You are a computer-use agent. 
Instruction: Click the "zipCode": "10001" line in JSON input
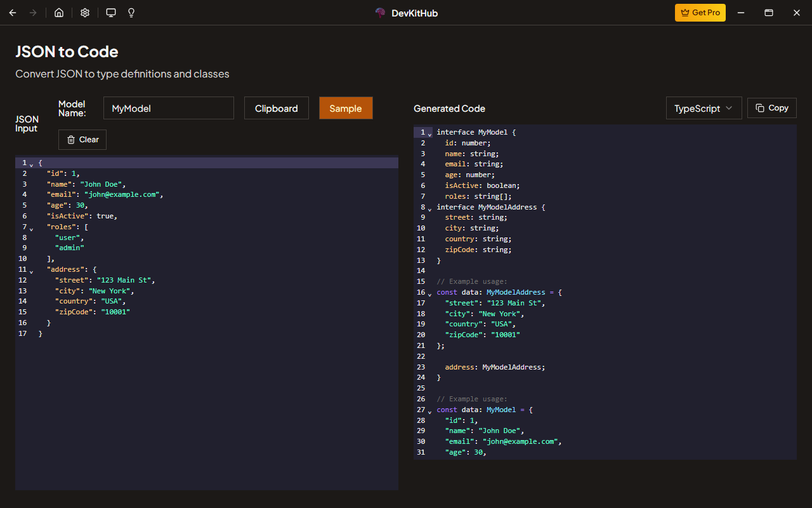(x=92, y=312)
